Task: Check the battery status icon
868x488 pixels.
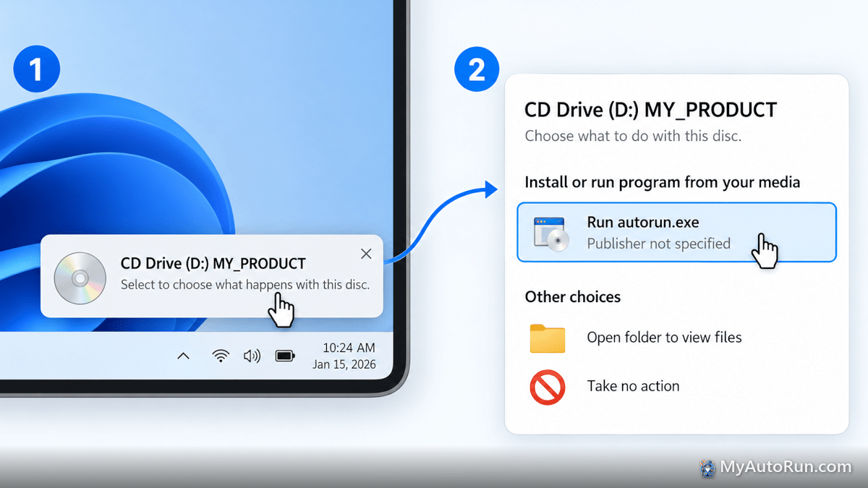Action: [x=286, y=356]
